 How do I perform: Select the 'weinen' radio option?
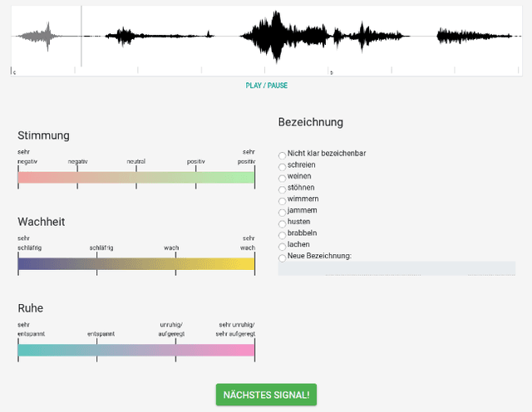click(x=282, y=179)
